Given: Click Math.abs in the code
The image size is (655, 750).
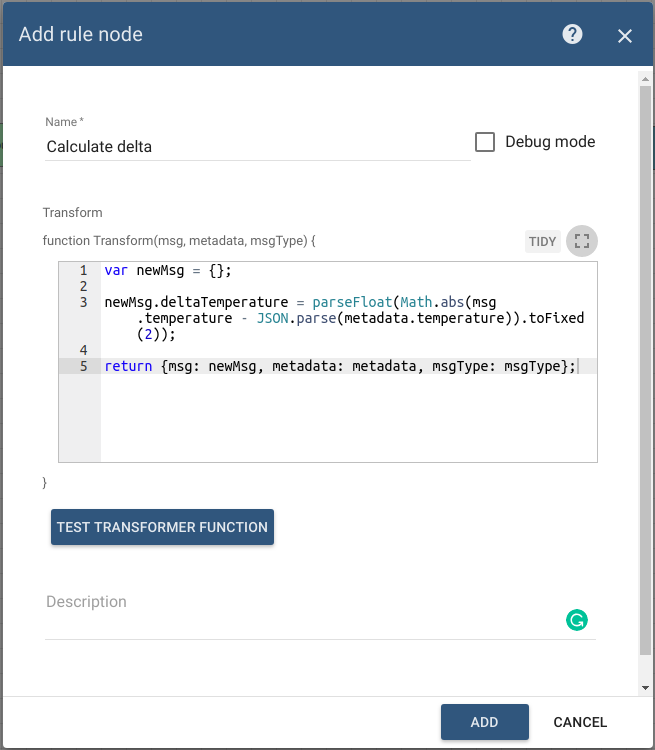Looking at the screenshot, I should click(x=432, y=302).
